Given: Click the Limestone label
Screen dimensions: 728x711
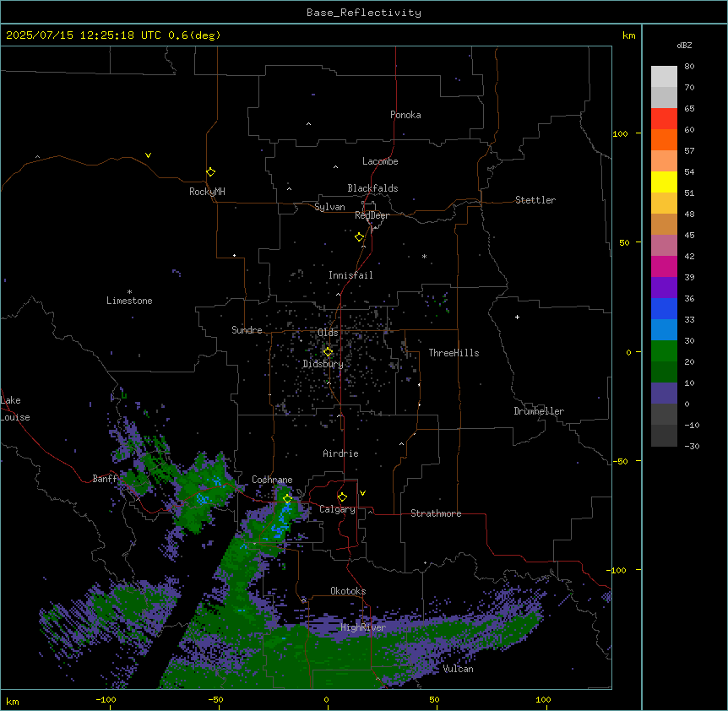Looking at the screenshot, I should click(129, 301).
